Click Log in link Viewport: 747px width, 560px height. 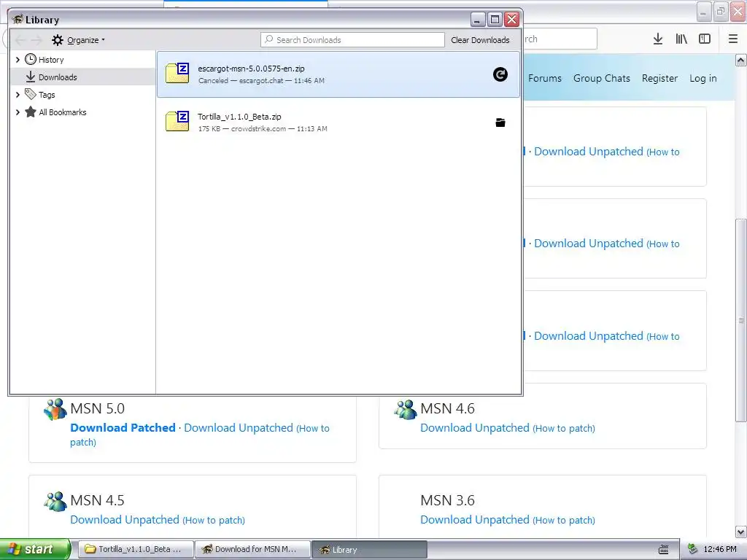(703, 78)
